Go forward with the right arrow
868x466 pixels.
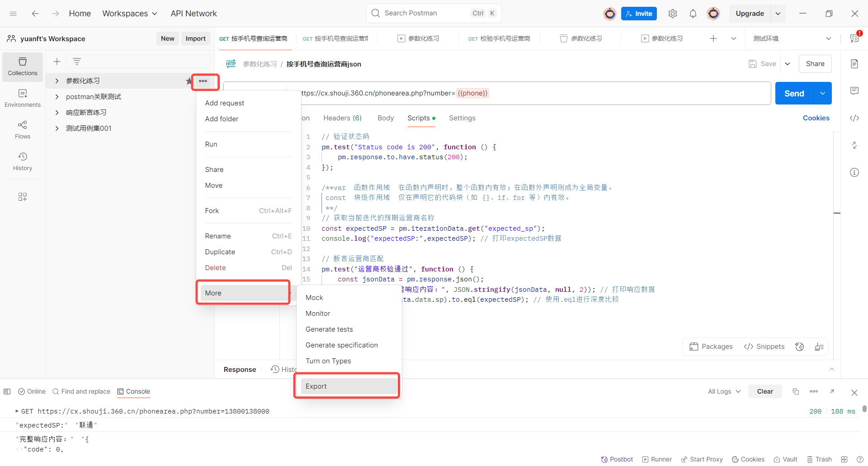(x=55, y=14)
